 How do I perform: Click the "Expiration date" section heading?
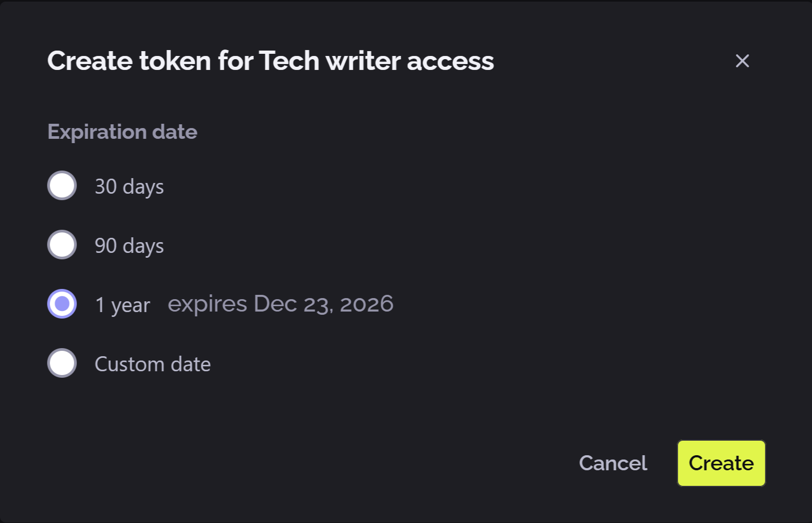point(122,132)
